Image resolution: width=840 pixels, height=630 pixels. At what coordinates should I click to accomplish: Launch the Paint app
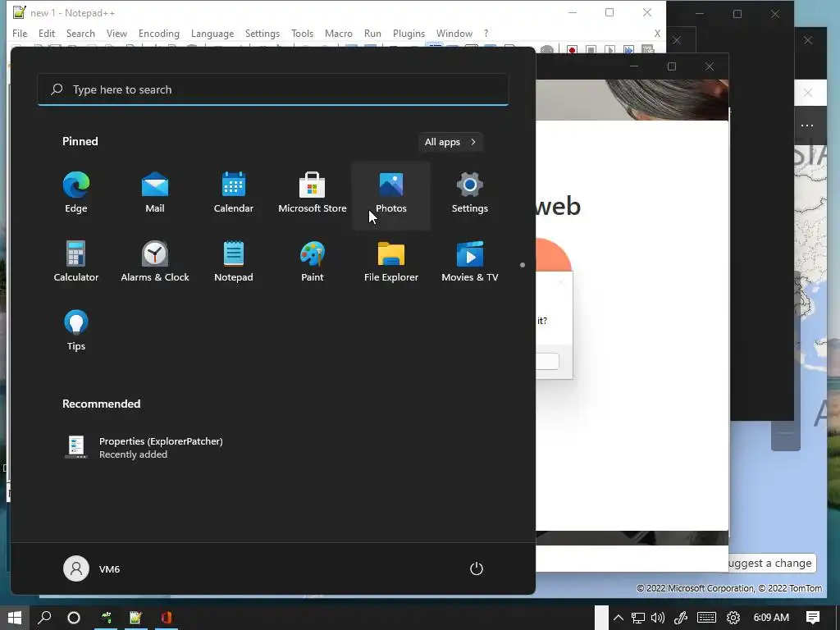click(313, 262)
